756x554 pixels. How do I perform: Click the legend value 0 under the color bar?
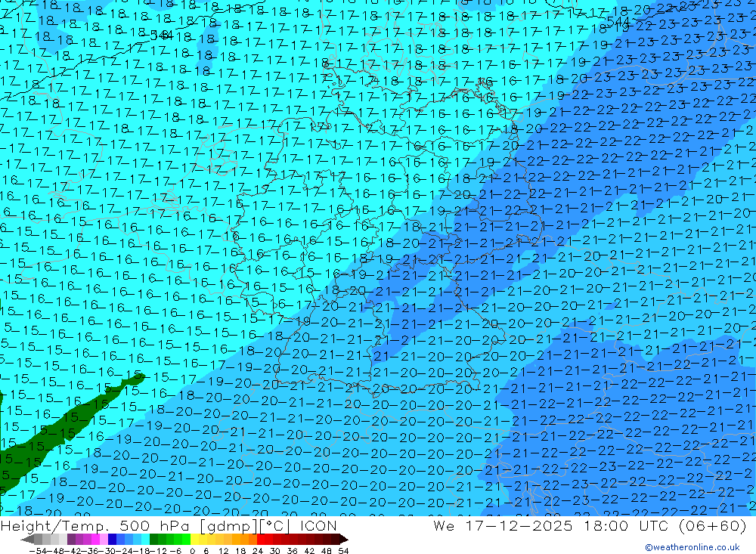(x=192, y=551)
